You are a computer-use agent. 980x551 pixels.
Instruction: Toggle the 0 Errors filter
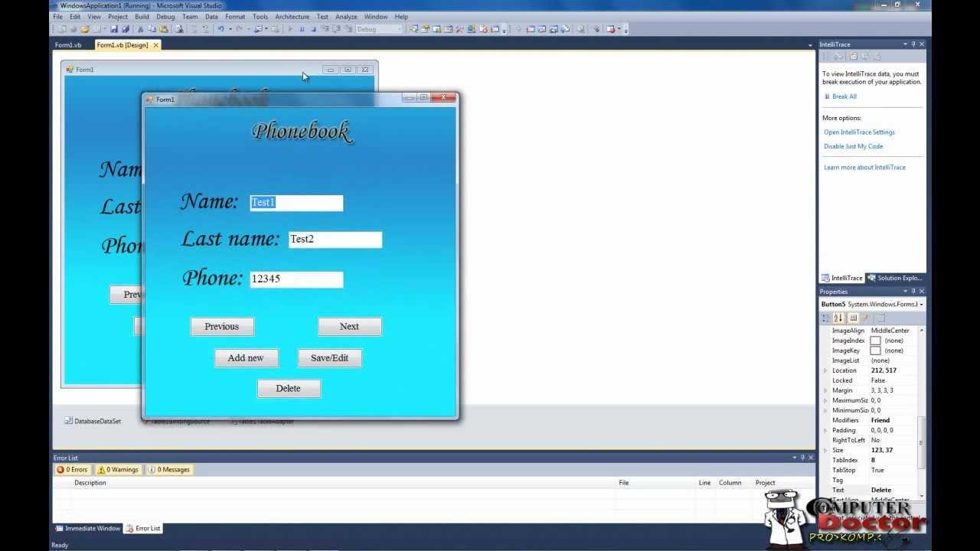click(x=73, y=470)
